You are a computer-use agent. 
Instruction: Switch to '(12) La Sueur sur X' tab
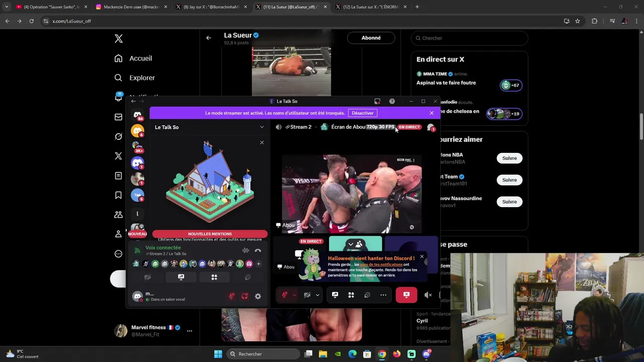371,7
